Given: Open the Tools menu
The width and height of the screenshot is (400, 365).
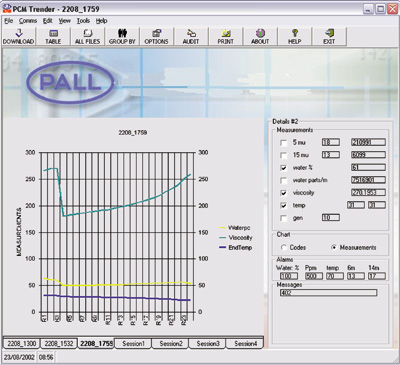Looking at the screenshot, I should (83, 21).
